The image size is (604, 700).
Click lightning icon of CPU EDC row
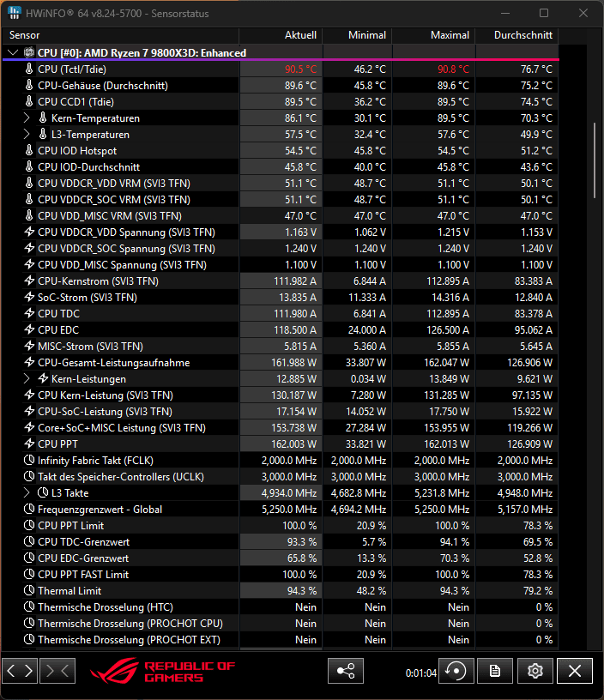[x=29, y=329]
